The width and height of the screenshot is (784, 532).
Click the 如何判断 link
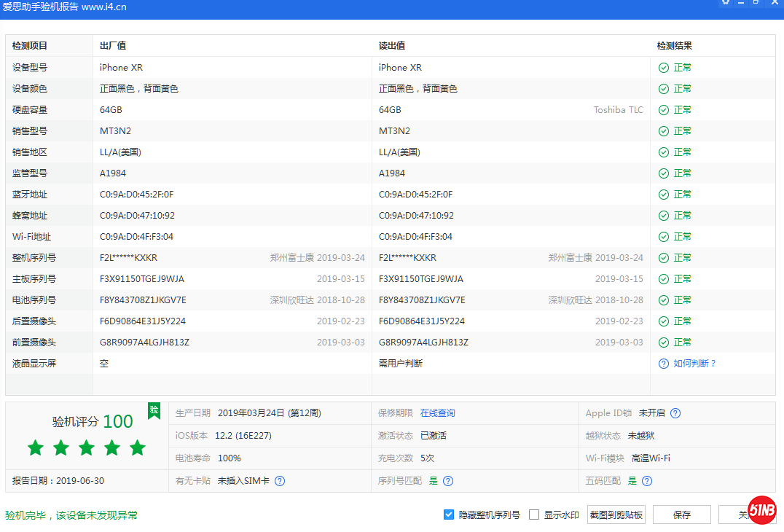(692, 363)
